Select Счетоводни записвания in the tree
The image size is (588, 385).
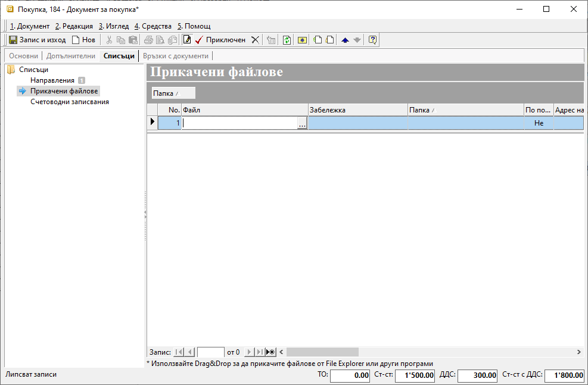(x=70, y=102)
